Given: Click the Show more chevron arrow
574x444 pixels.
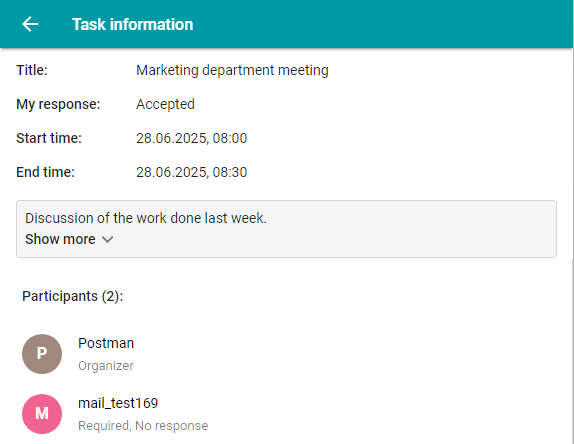Looking at the screenshot, I should point(108,239).
